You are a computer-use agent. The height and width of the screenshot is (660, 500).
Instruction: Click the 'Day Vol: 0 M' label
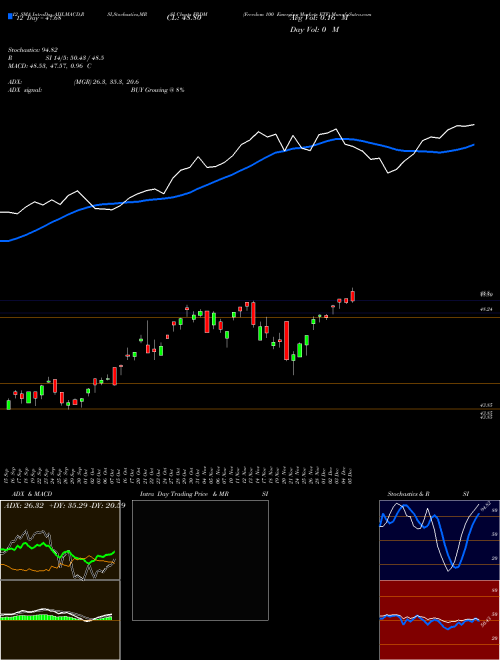[x=314, y=29]
